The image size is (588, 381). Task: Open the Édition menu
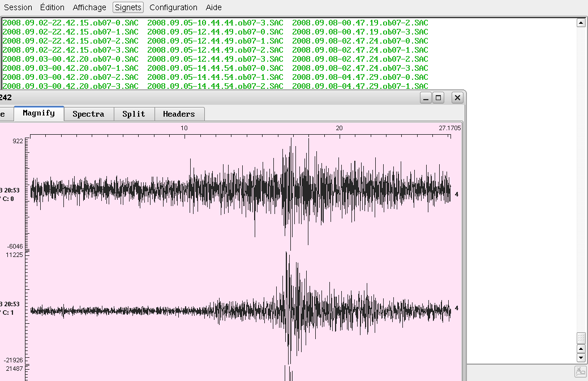pos(52,7)
